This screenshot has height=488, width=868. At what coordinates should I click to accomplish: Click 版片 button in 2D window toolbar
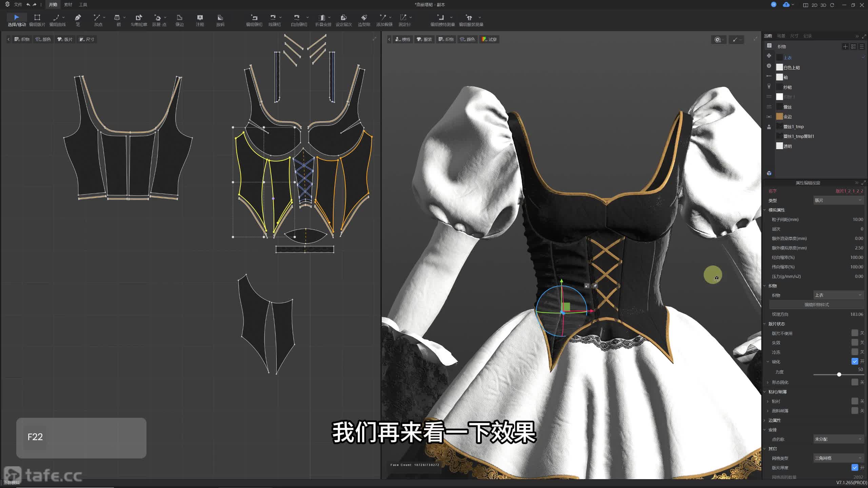click(65, 39)
